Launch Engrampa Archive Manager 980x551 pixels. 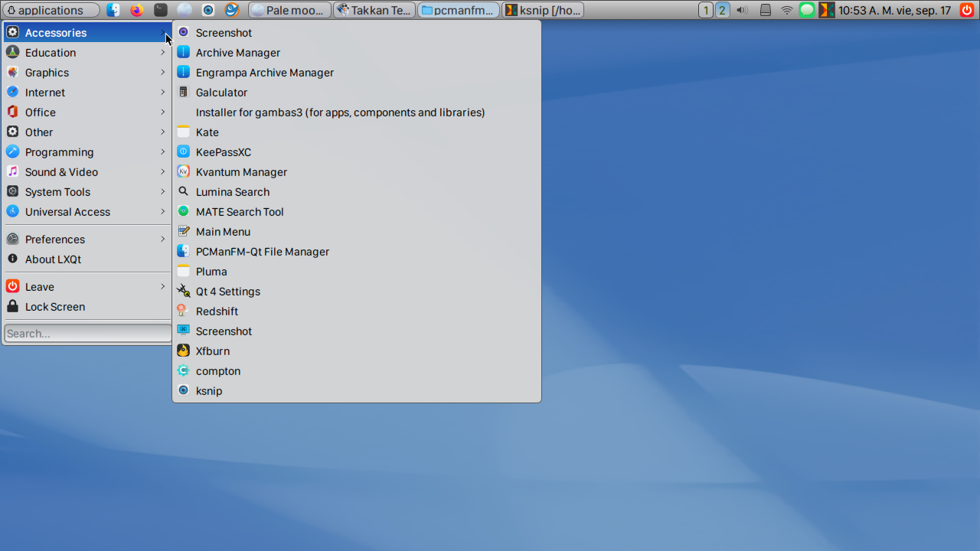click(357, 73)
